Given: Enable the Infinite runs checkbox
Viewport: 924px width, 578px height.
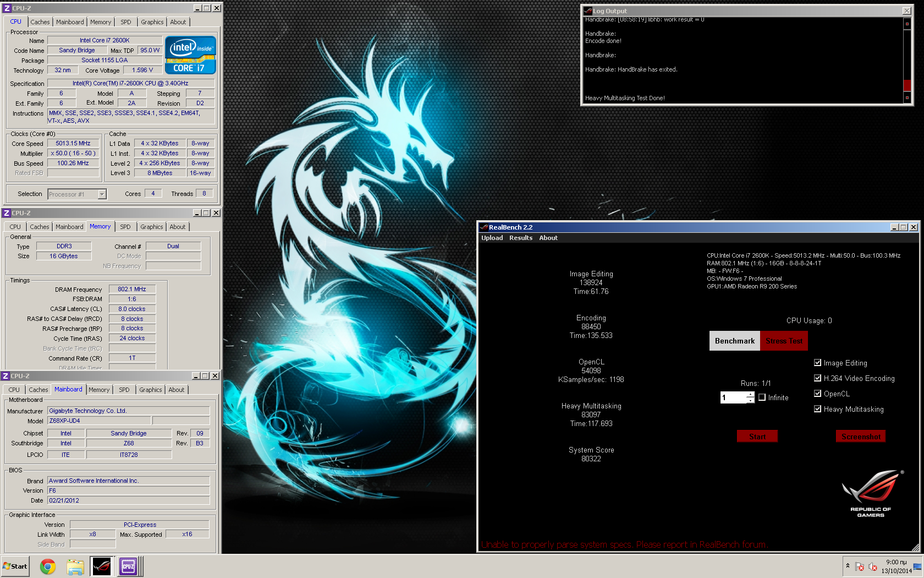Looking at the screenshot, I should click(762, 397).
